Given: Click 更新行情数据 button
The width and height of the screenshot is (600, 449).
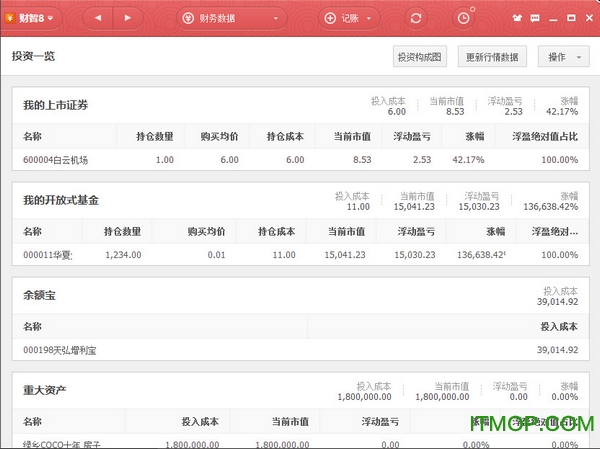Looking at the screenshot, I should [492, 57].
